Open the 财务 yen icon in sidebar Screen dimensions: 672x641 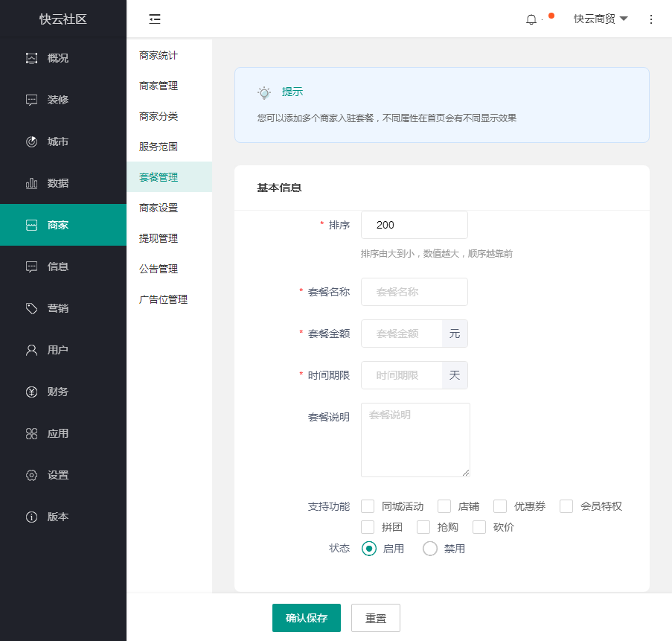click(31, 392)
